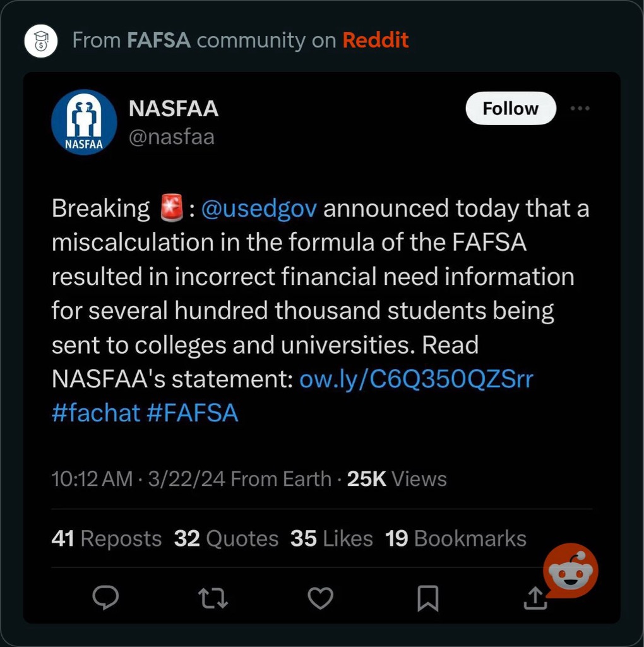Image resolution: width=644 pixels, height=647 pixels.
Task: Repost this NASFAA tweet
Action: [213, 597]
